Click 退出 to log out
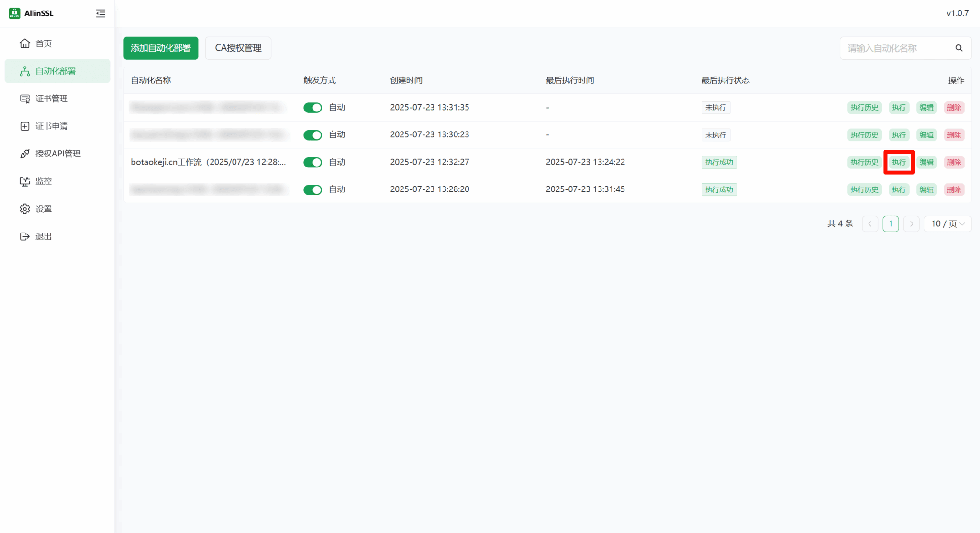 click(43, 236)
